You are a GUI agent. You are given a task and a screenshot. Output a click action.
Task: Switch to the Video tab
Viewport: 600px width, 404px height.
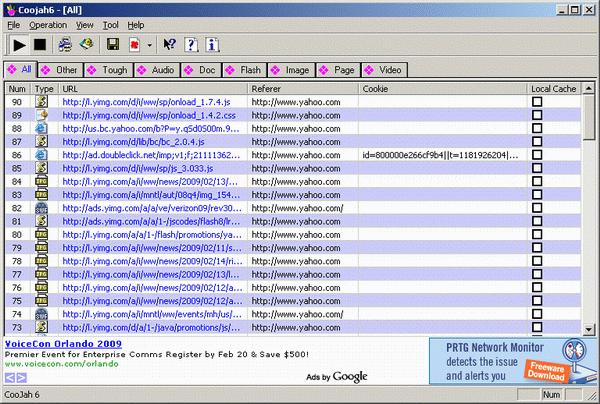(384, 70)
